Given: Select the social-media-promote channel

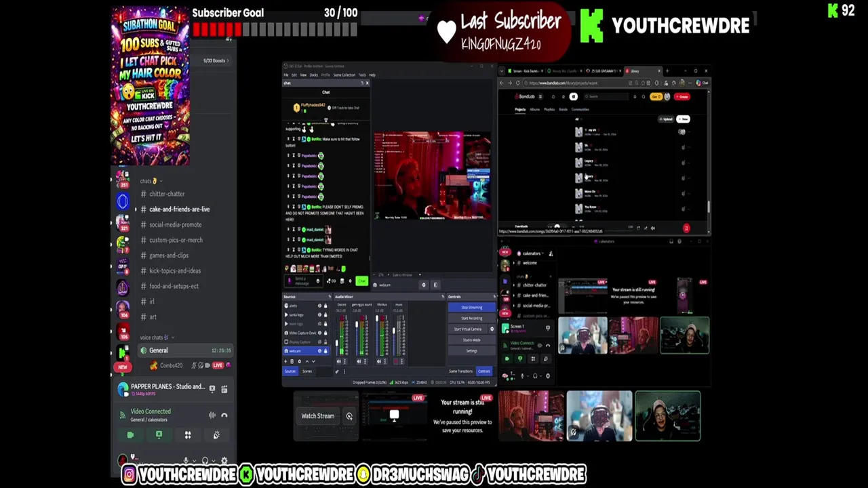Looking at the screenshot, I should click(x=175, y=224).
